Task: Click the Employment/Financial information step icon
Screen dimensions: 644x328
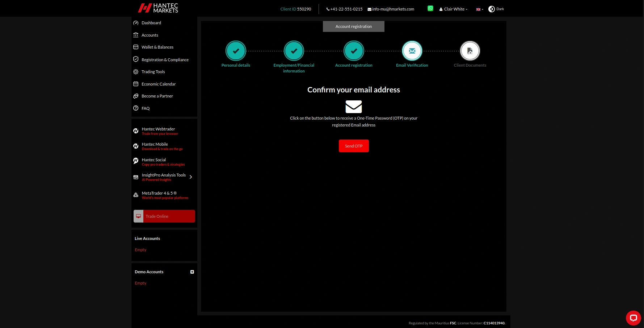Action: coord(294,51)
